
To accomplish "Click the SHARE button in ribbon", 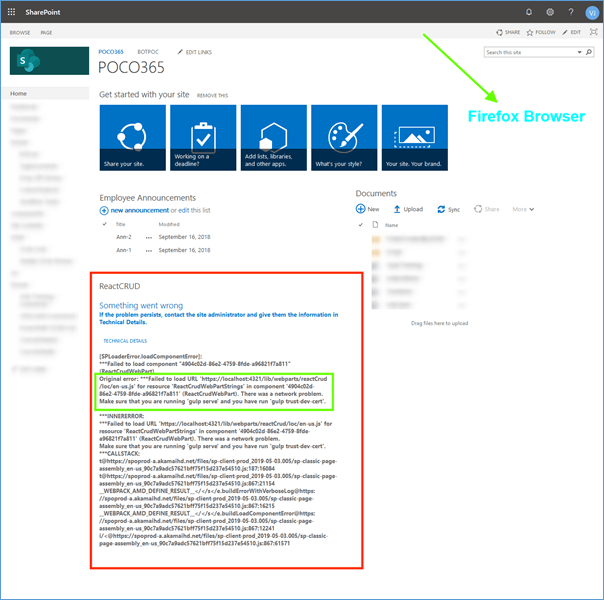I will tap(508, 32).
